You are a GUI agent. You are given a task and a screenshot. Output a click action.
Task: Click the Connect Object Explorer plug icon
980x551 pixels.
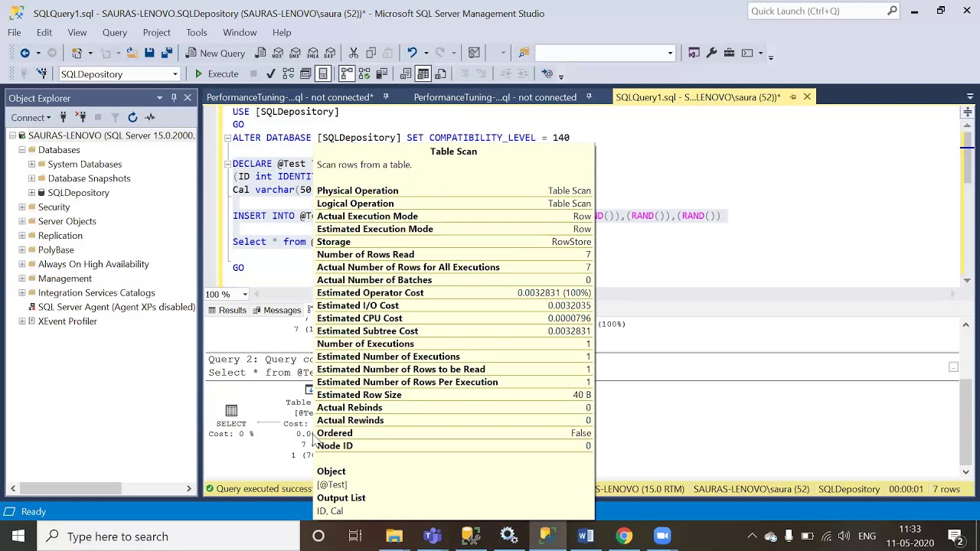pos(63,117)
